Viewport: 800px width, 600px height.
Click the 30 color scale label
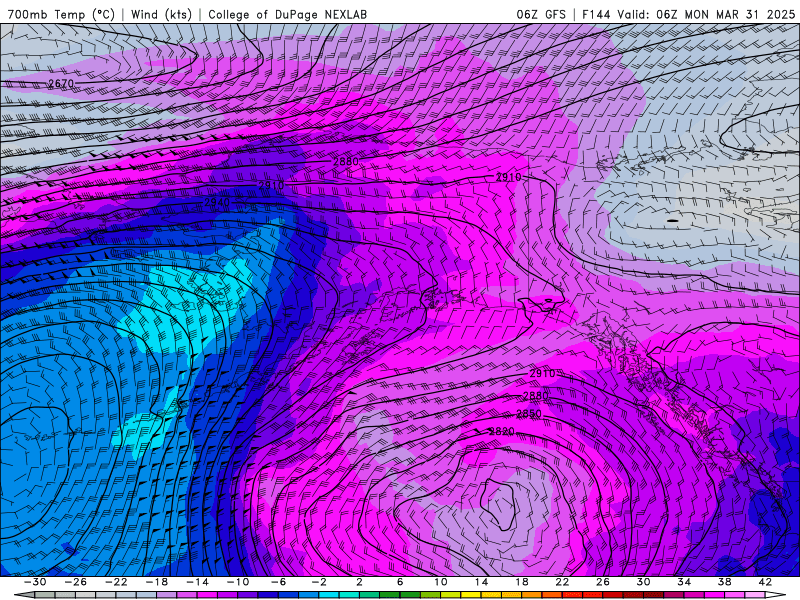643,582
